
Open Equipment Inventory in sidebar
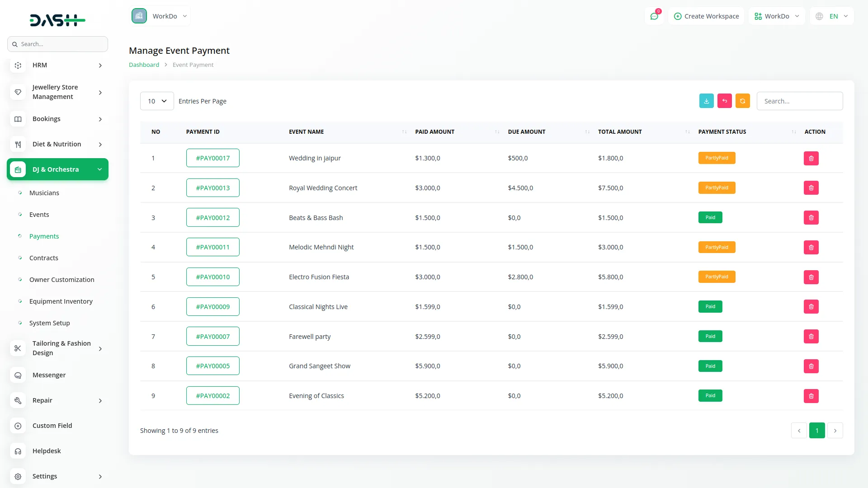click(x=61, y=301)
